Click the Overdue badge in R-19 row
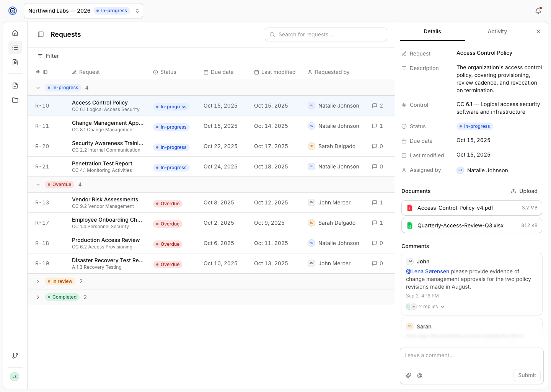 (168, 265)
